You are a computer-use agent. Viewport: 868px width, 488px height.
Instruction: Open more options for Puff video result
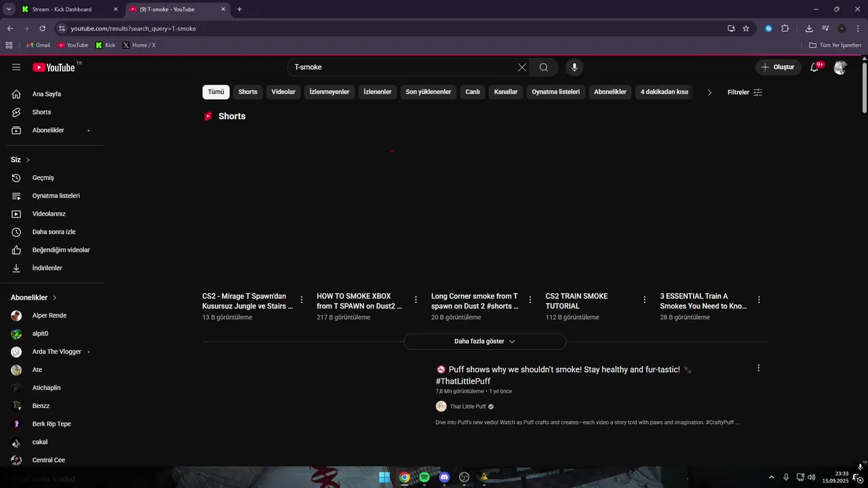click(758, 368)
